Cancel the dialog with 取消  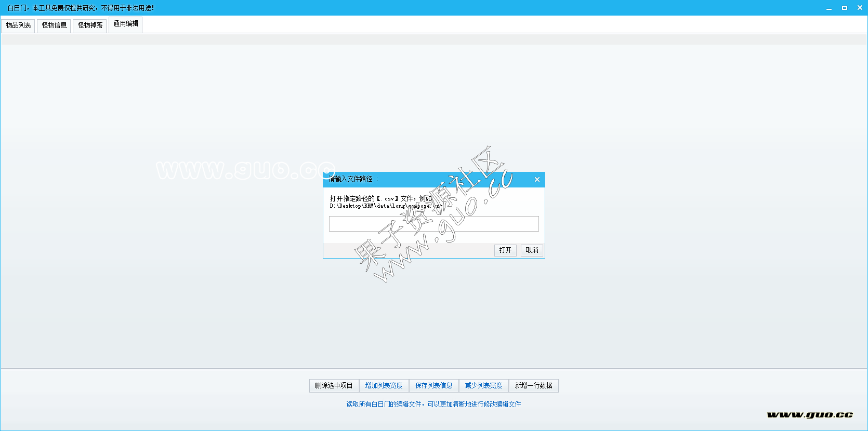point(532,250)
